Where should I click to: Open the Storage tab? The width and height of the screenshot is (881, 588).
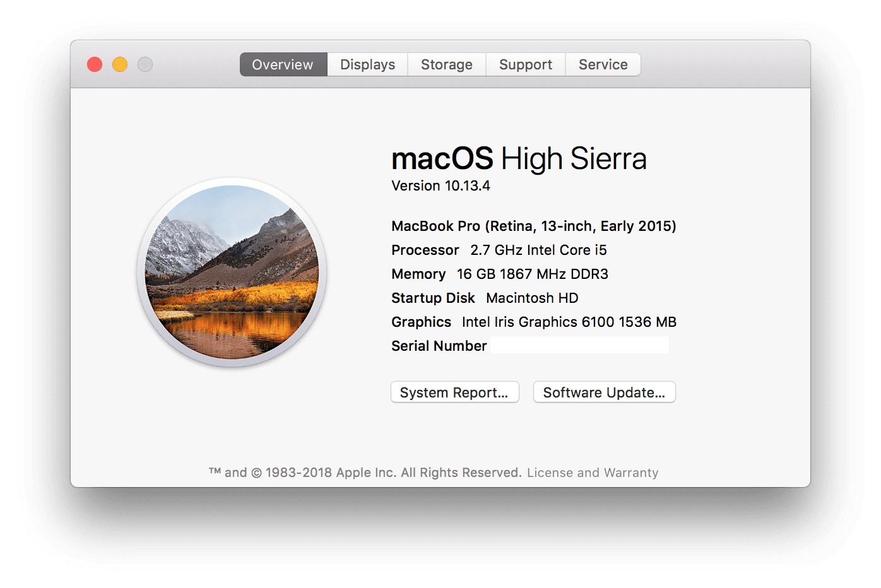tap(446, 64)
